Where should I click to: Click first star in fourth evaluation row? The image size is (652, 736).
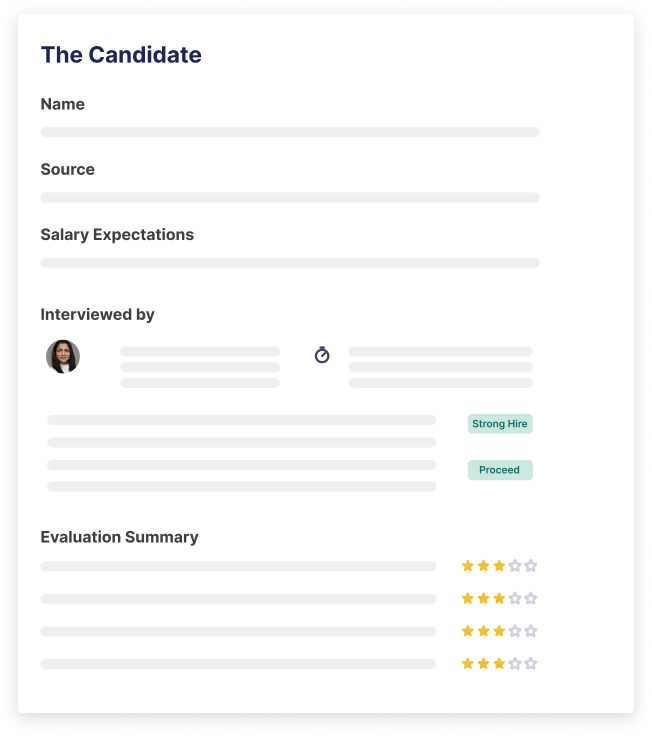coord(468,664)
